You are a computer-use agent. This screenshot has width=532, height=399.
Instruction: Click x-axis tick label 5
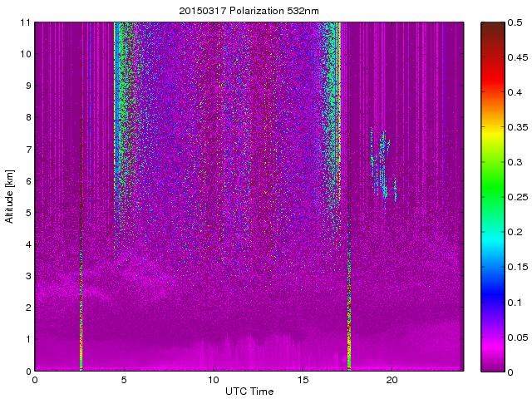click(124, 380)
